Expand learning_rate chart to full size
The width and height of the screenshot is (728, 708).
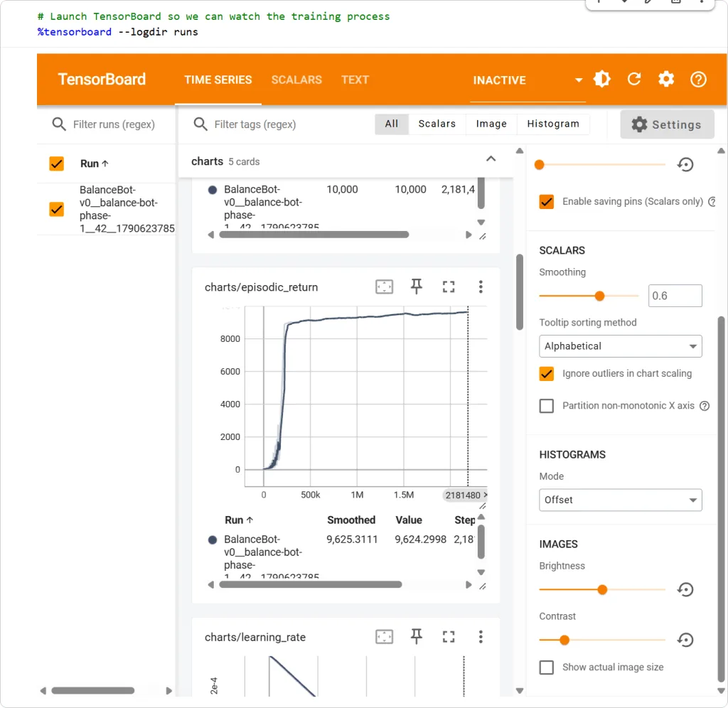click(x=449, y=636)
